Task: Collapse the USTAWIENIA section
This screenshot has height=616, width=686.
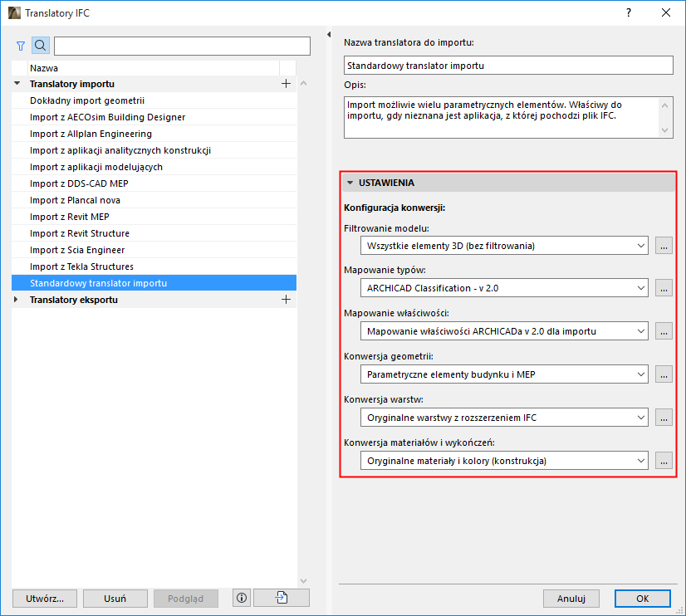Action: click(350, 183)
